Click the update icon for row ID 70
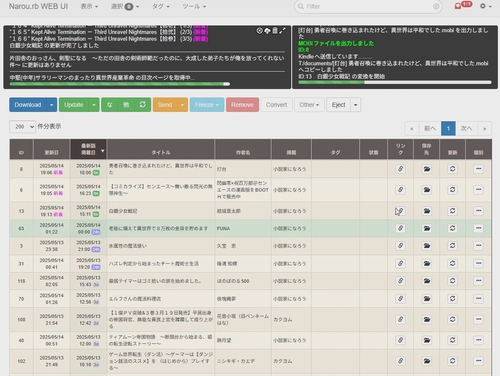The width and height of the screenshot is (500, 376). pyautogui.click(x=452, y=298)
